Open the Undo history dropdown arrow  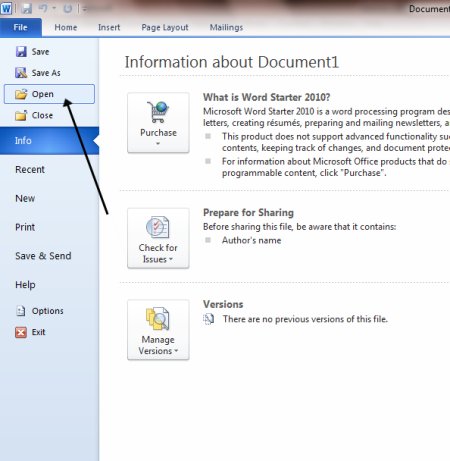point(54,8)
